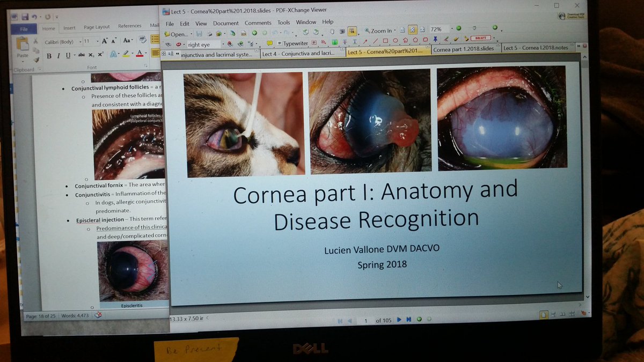Screen dimensions: 644x362
Task: Open 72% zoom level dropdown
Action: click(452, 28)
